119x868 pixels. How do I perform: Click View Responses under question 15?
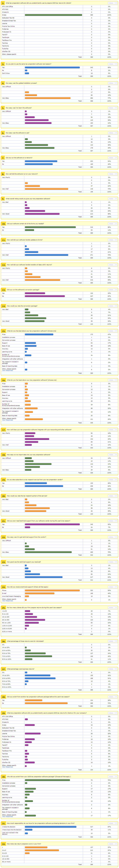(7, 370)
